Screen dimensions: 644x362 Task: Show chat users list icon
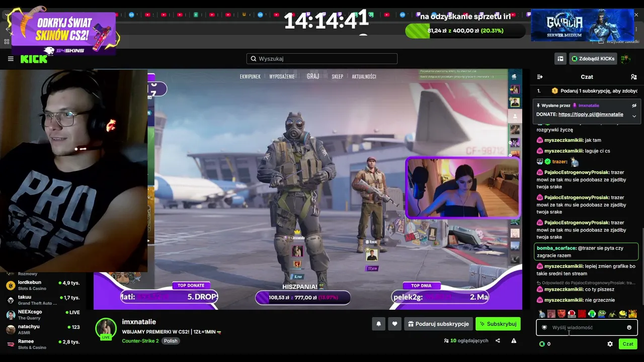[634, 77]
